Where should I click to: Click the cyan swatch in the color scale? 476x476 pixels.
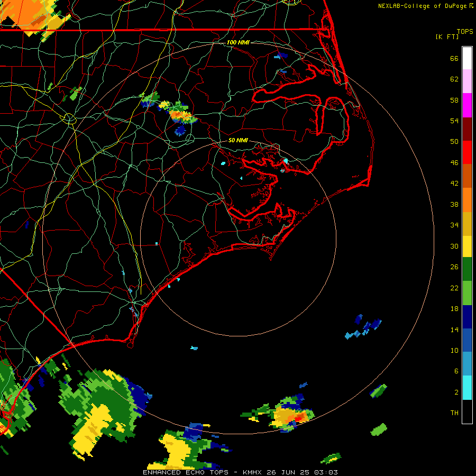[x=467, y=388]
